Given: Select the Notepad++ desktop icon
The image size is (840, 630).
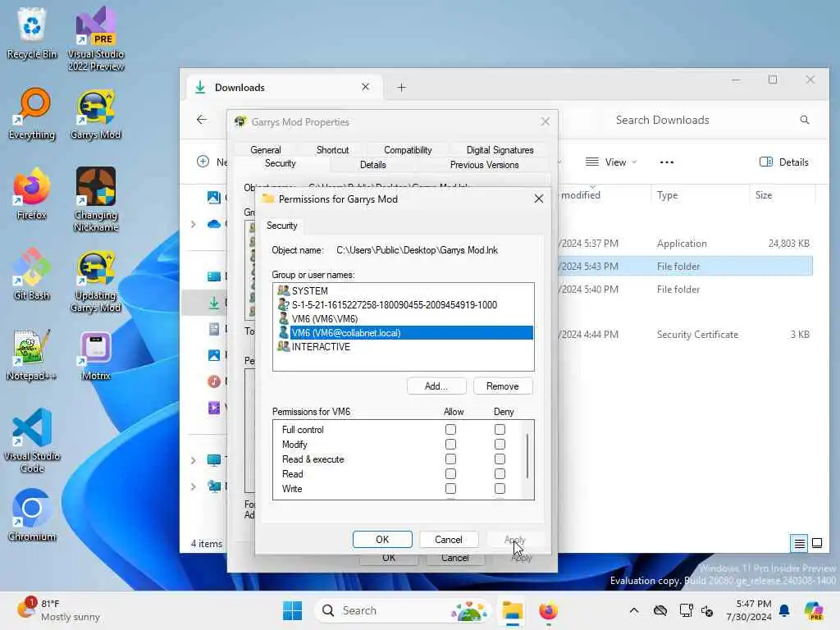Looking at the screenshot, I should (32, 354).
